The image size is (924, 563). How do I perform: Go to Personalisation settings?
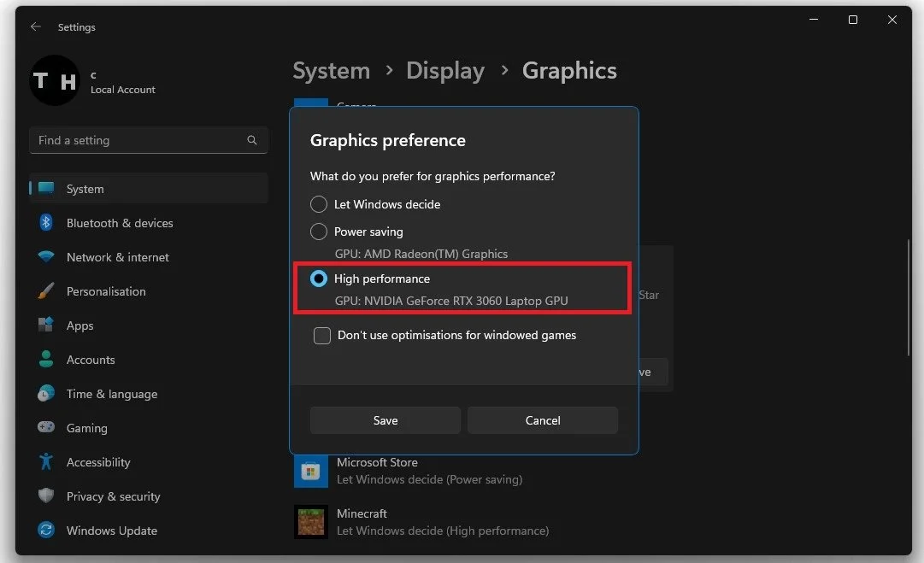click(149, 291)
